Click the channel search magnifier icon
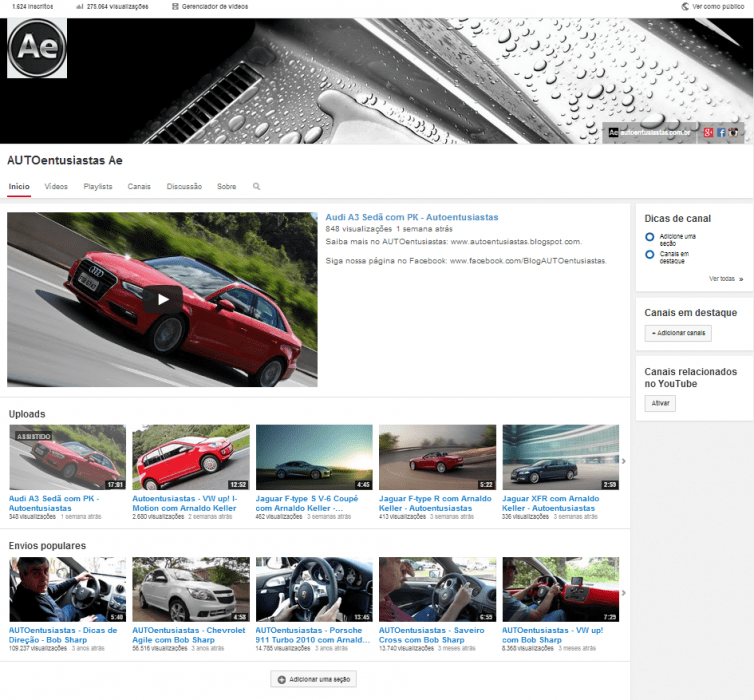 (x=256, y=186)
